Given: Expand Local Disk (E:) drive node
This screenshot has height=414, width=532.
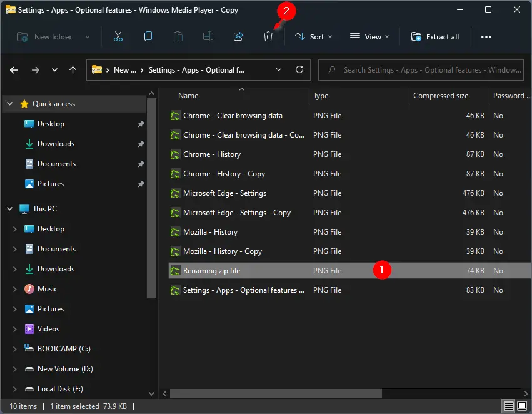Looking at the screenshot, I should coord(14,389).
